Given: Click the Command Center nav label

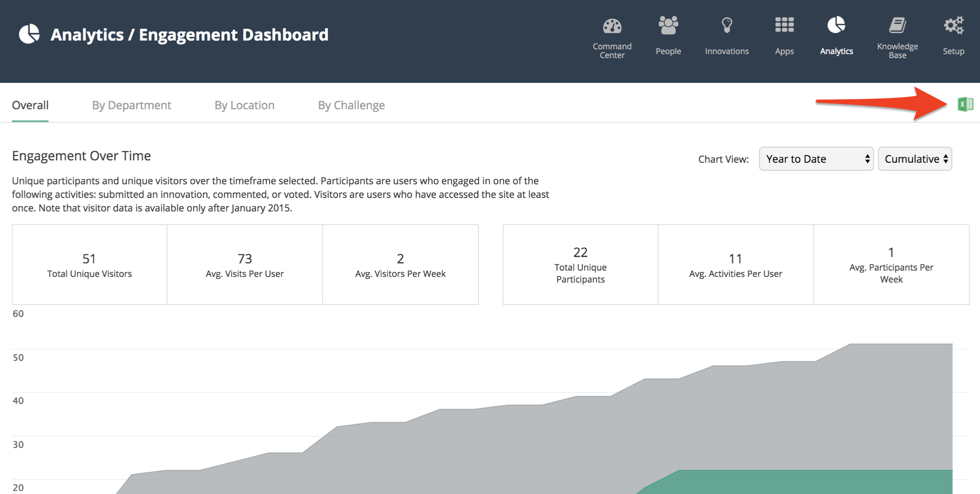Looking at the screenshot, I should pyautogui.click(x=612, y=51).
